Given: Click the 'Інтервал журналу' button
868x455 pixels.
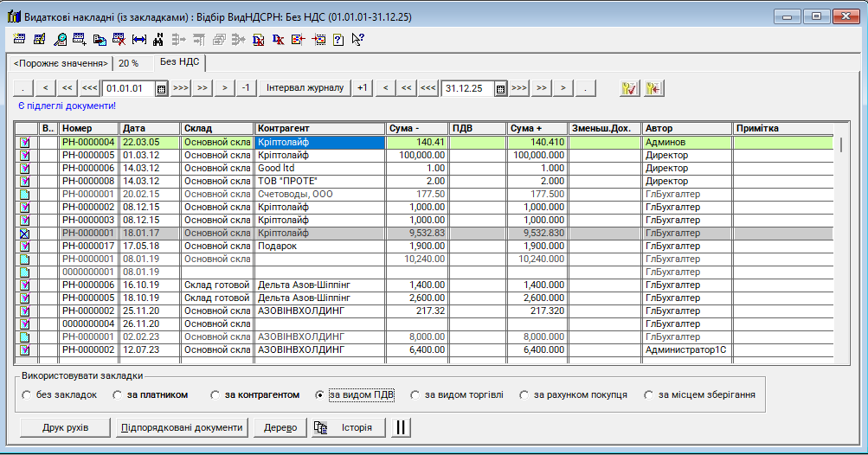Looking at the screenshot, I should [305, 88].
